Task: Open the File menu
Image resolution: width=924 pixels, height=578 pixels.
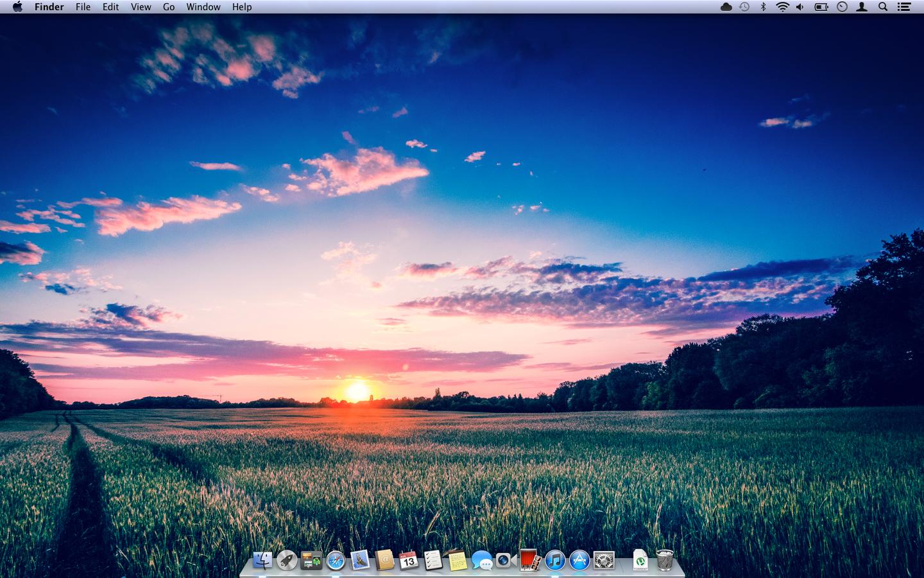Action: pos(83,7)
